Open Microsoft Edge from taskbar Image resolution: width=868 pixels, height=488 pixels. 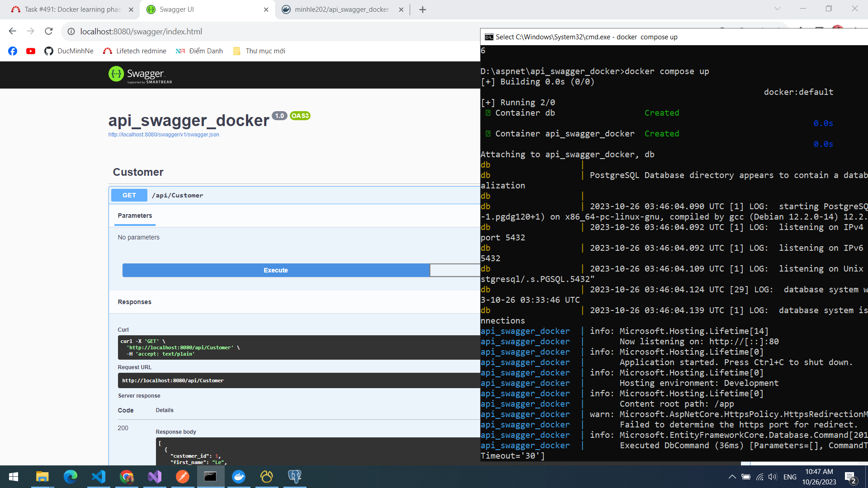(71, 477)
